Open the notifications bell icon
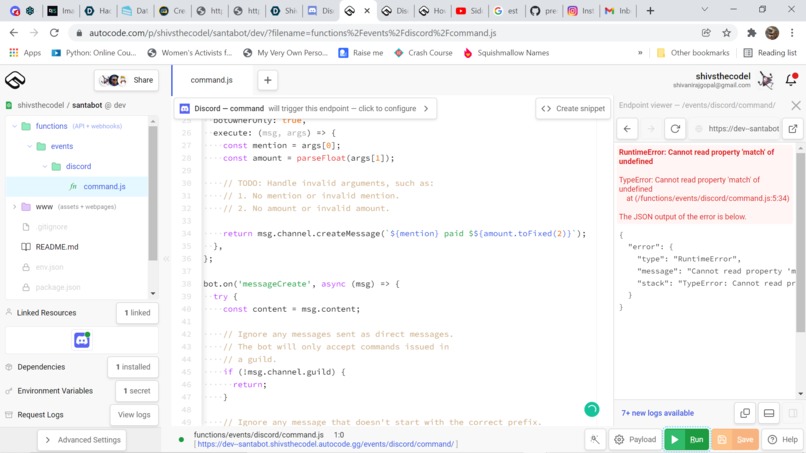 click(x=791, y=80)
